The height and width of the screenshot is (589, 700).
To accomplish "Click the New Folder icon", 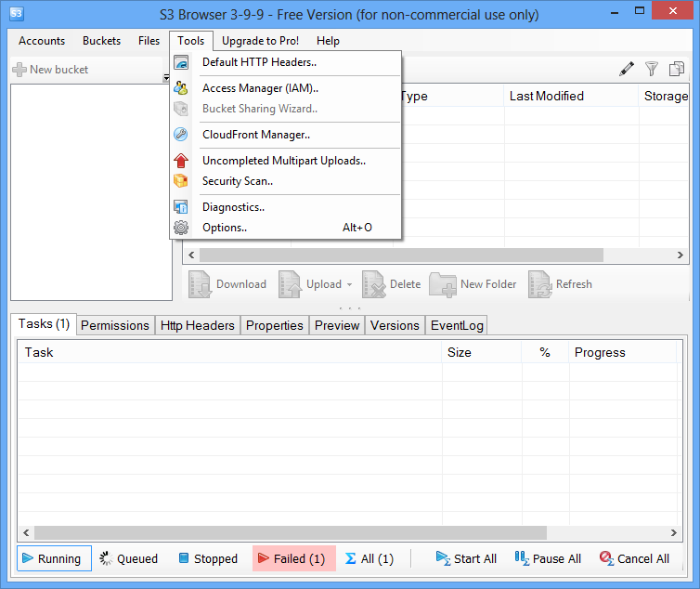I will click(443, 284).
